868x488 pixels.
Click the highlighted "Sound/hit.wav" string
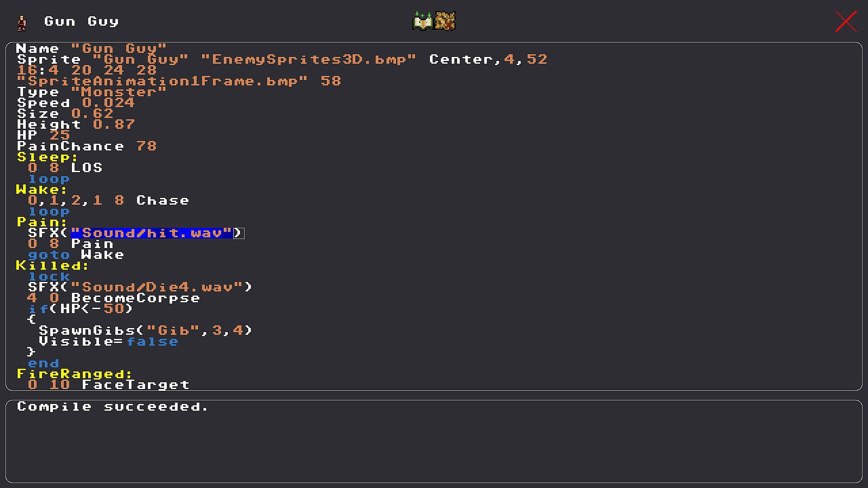(x=151, y=233)
